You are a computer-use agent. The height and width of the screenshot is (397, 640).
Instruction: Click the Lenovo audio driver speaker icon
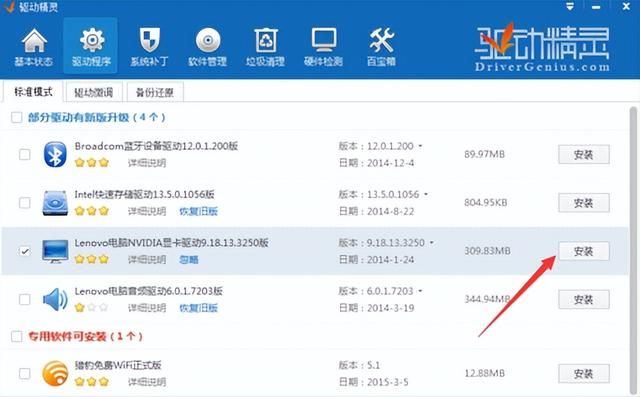(x=55, y=299)
